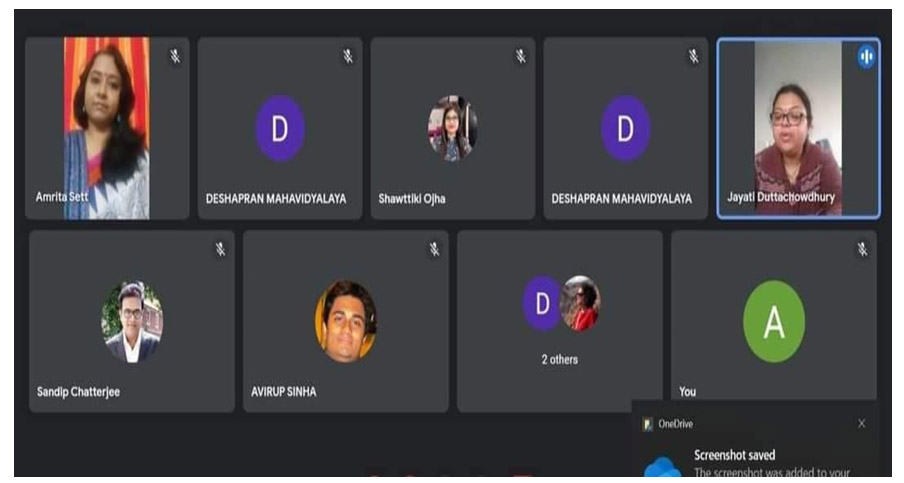This screenshot has height=483, width=904.
Task: Select Amrita Sett's video tile
Action: [107, 128]
